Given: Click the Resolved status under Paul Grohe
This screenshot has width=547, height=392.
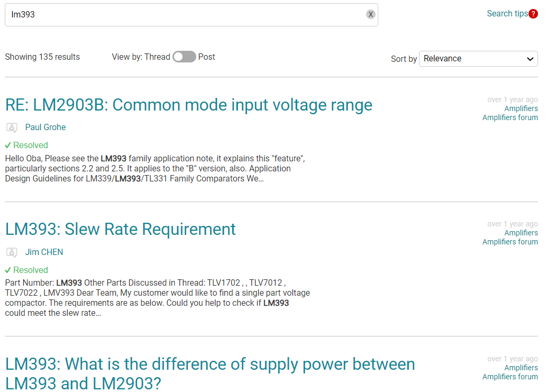Looking at the screenshot, I should (x=26, y=145).
